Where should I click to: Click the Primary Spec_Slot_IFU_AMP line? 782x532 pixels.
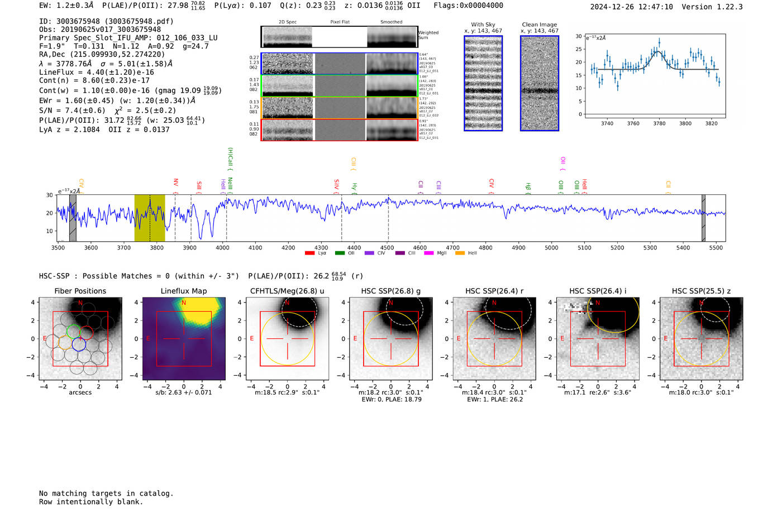coord(128,38)
